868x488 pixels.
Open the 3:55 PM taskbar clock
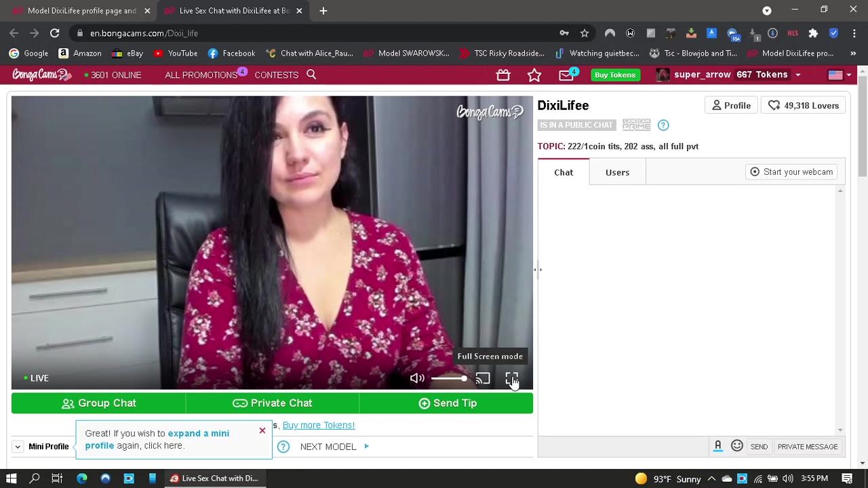coord(814,479)
